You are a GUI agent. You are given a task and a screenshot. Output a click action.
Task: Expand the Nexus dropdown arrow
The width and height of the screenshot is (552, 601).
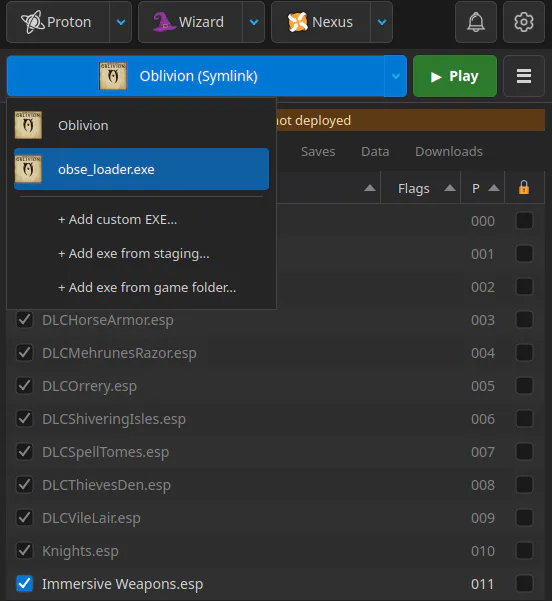pyautogui.click(x=382, y=22)
